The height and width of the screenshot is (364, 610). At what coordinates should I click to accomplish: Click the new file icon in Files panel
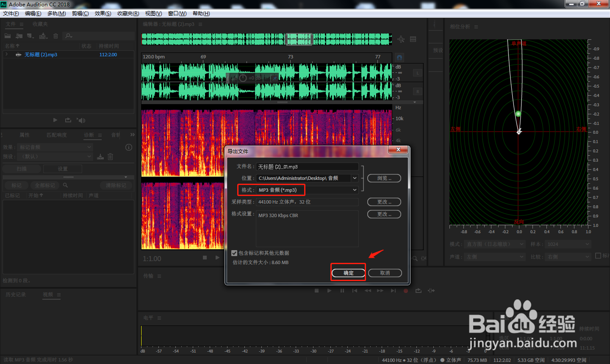coord(30,36)
